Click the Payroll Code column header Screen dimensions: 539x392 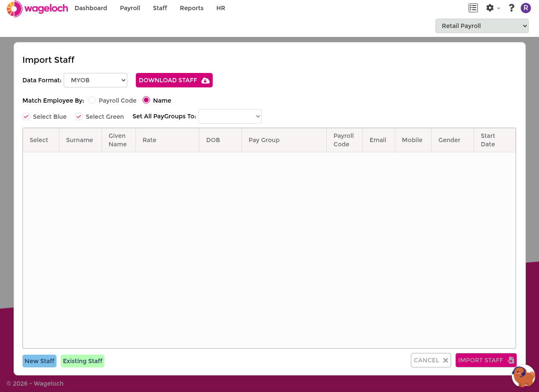point(344,140)
